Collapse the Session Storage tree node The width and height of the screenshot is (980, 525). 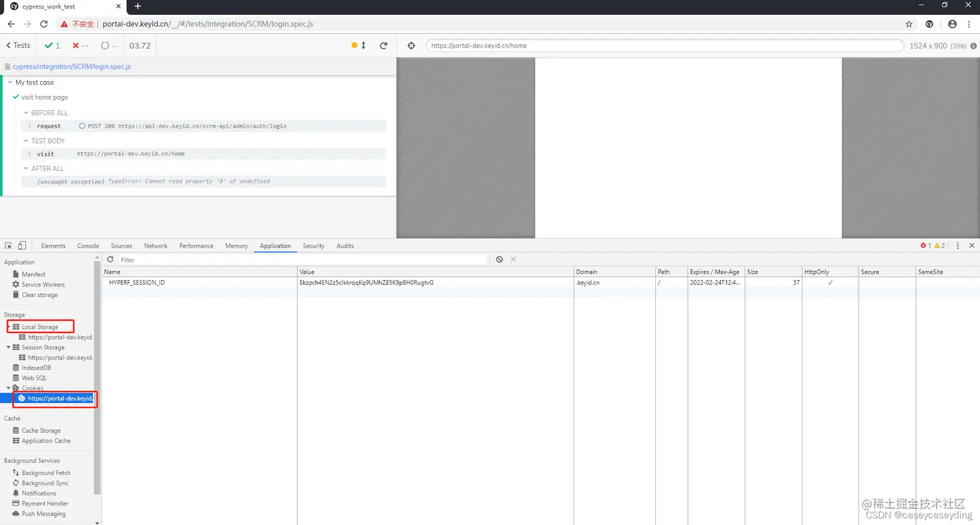pyautogui.click(x=8, y=347)
